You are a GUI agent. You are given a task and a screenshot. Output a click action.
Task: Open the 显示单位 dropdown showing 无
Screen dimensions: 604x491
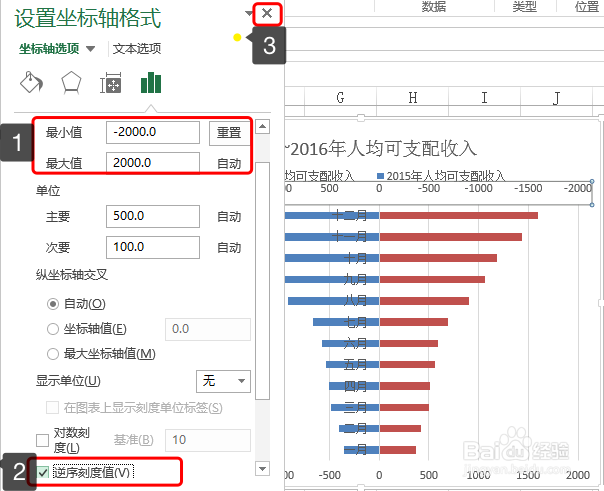click(x=223, y=381)
